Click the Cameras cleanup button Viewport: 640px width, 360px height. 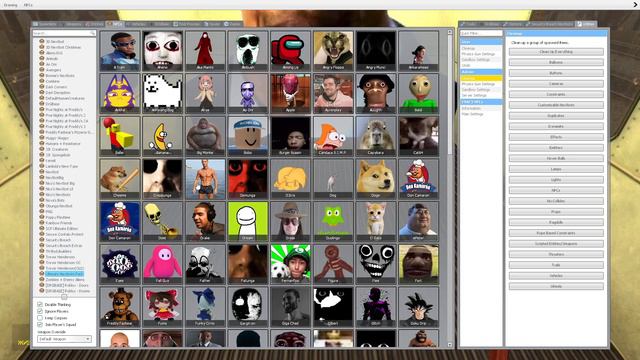556,84
